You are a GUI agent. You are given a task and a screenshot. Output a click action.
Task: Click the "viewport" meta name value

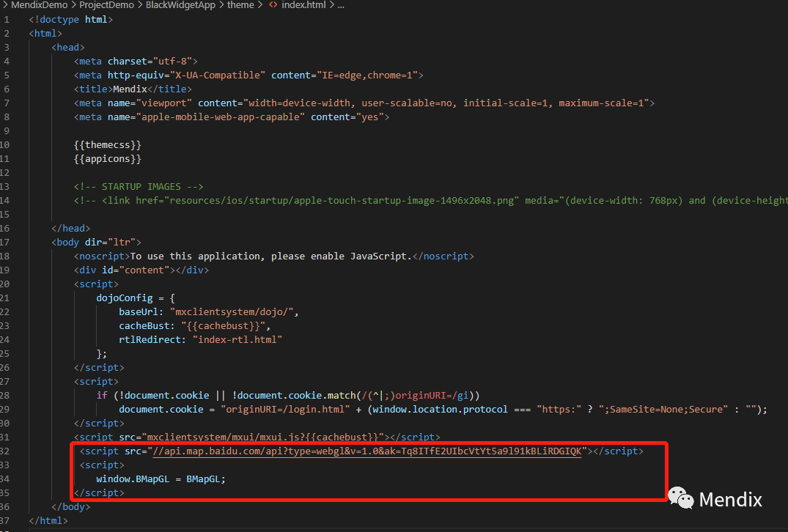pyautogui.click(x=164, y=103)
